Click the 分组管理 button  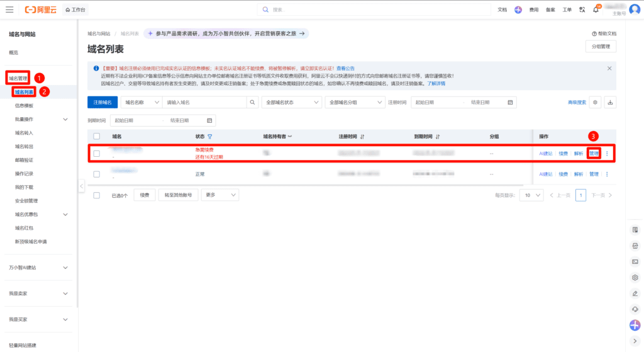[x=601, y=47]
